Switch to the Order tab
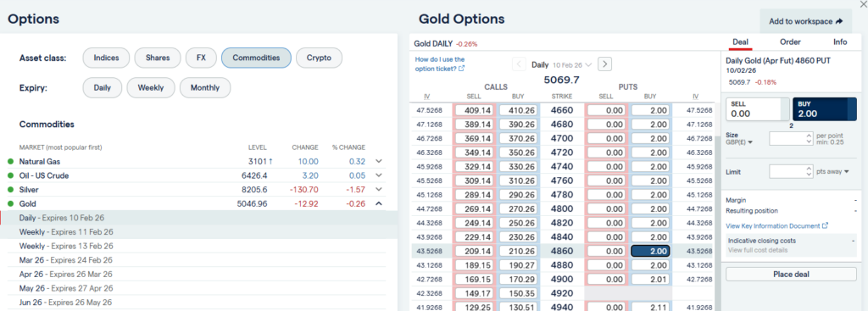Image resolution: width=868 pixels, height=311 pixels. 790,42
